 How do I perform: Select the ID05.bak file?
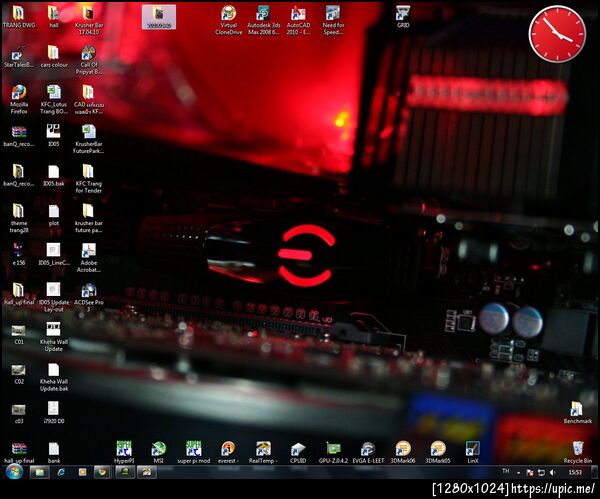54,175
